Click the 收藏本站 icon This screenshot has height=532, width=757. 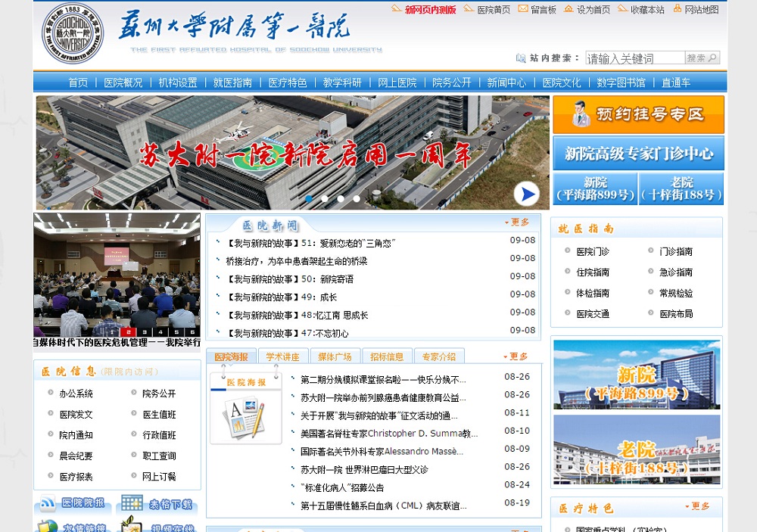coord(623,8)
